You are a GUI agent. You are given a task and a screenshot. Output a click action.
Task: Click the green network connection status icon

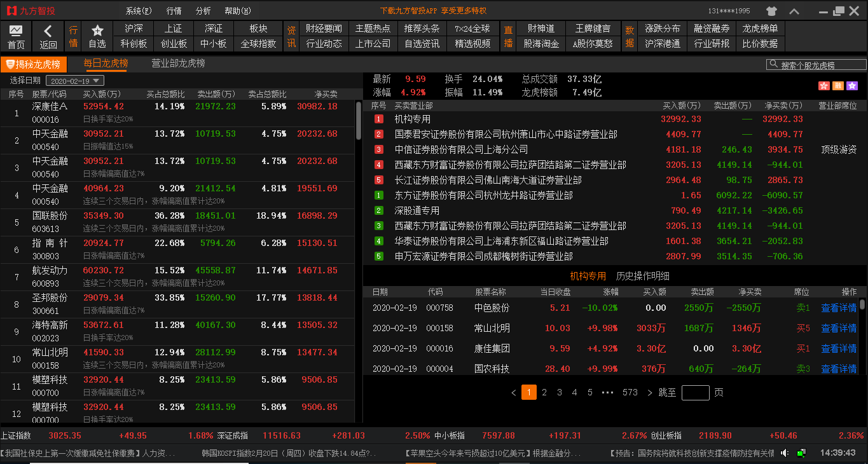[801, 453]
